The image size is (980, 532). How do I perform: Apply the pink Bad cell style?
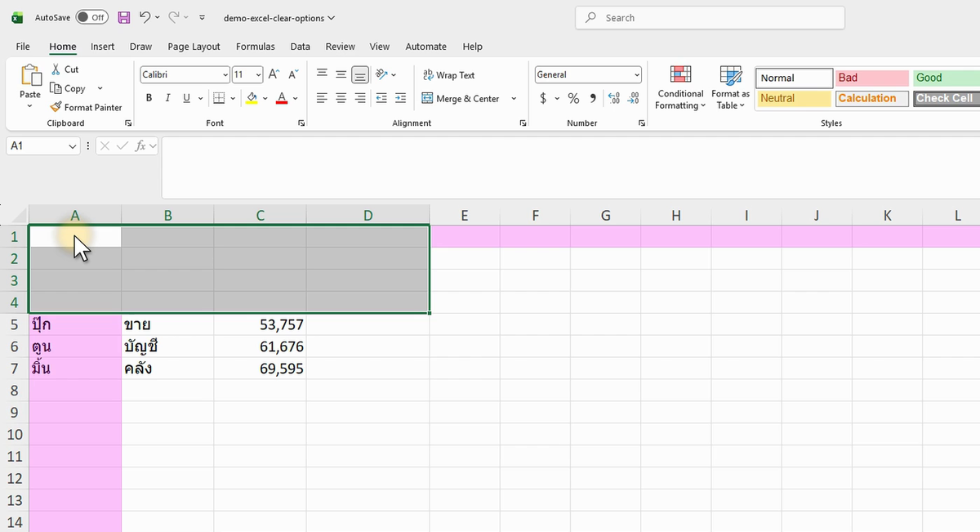pyautogui.click(x=871, y=78)
